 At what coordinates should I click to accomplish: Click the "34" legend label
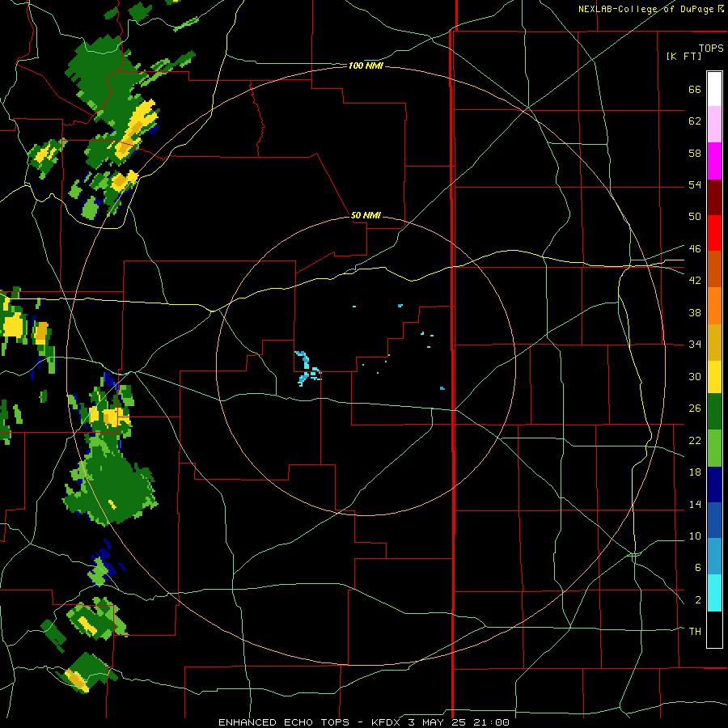[695, 344]
